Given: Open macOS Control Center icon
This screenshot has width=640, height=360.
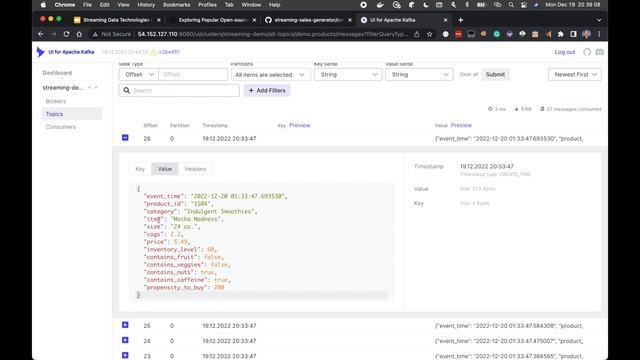Looking at the screenshot, I should pos(524,5).
